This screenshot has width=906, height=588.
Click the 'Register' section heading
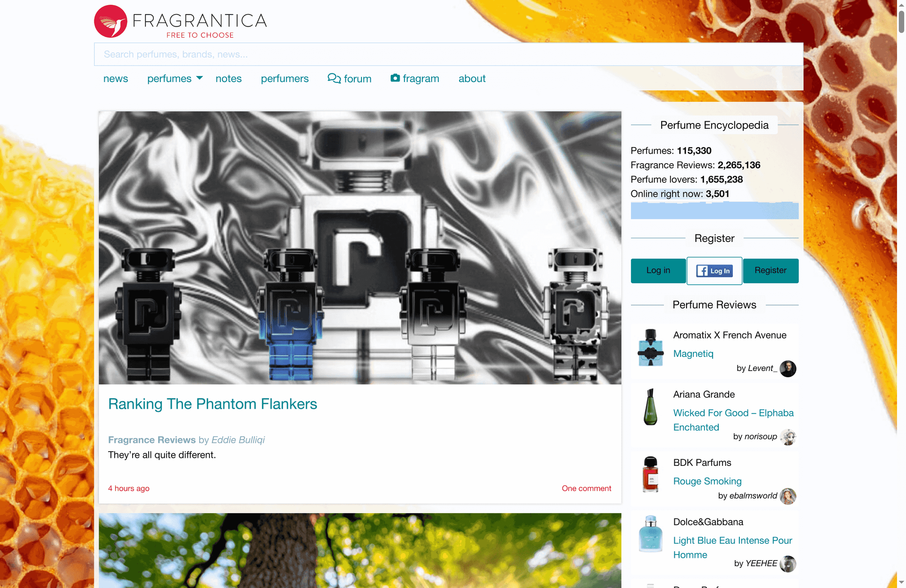714,238
